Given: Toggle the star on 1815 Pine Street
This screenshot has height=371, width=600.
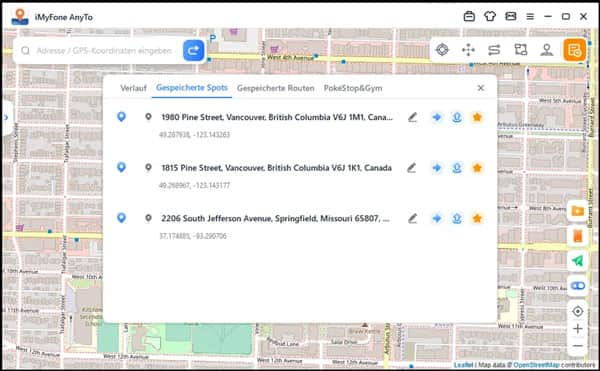Looking at the screenshot, I should click(477, 168).
